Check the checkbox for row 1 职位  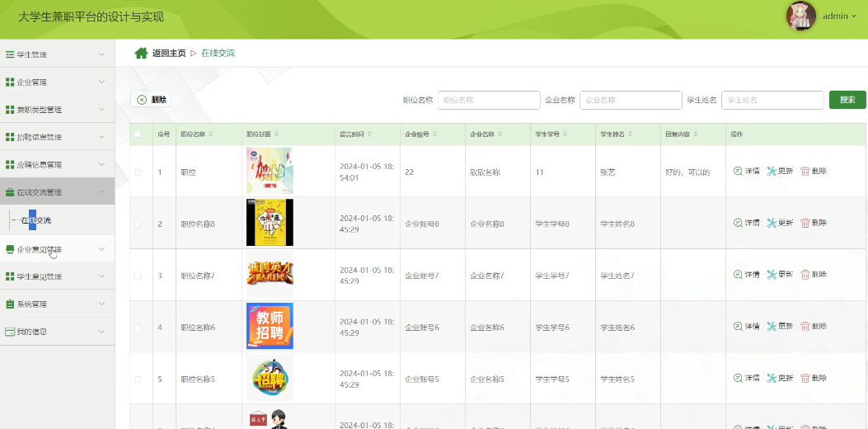(x=138, y=172)
